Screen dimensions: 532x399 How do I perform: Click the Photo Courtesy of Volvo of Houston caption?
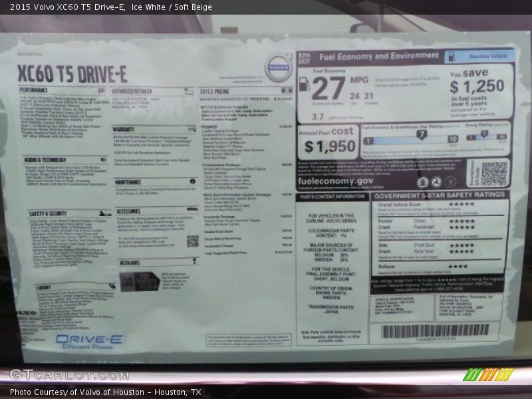click(x=106, y=392)
